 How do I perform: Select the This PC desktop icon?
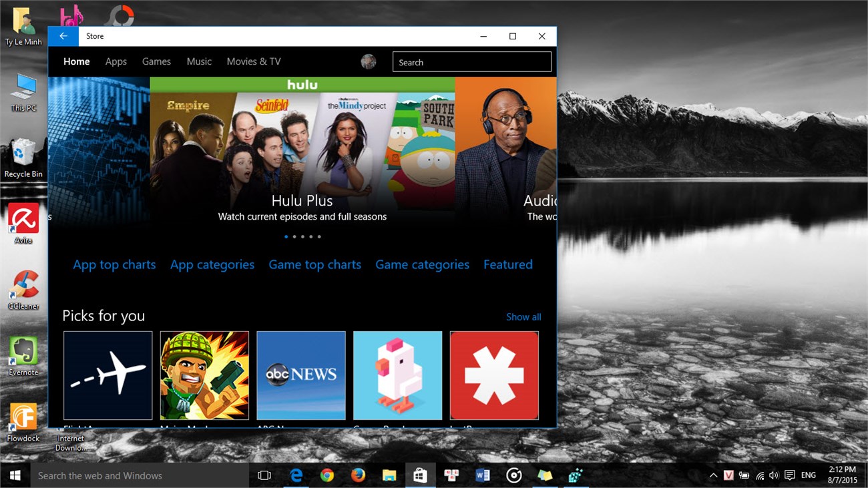[23, 92]
